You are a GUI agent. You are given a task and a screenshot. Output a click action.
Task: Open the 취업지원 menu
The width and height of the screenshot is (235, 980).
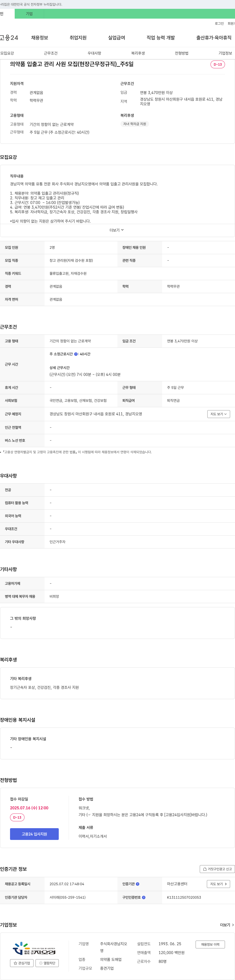[x=78, y=38]
